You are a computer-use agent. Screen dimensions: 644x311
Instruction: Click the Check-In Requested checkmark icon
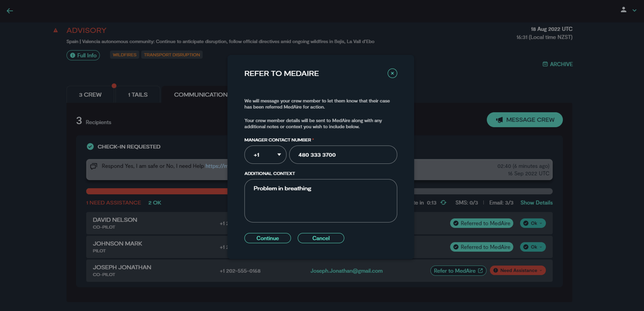point(90,147)
